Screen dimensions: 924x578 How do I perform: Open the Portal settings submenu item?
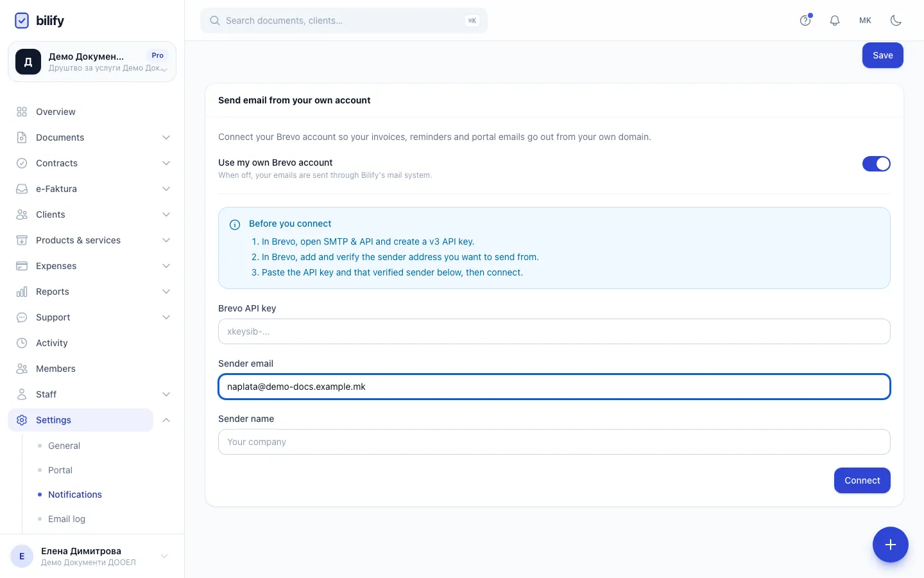60,470
